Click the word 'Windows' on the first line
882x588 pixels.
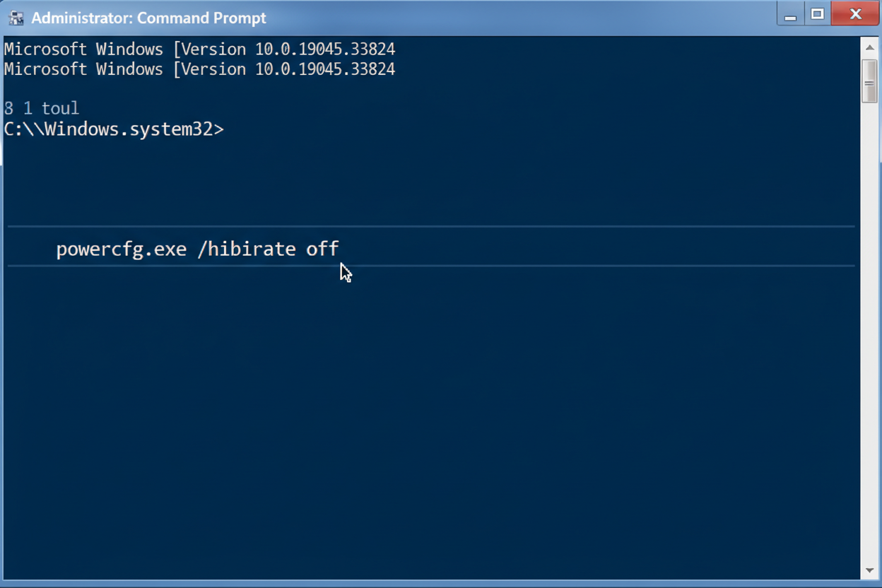pyautogui.click(x=129, y=49)
